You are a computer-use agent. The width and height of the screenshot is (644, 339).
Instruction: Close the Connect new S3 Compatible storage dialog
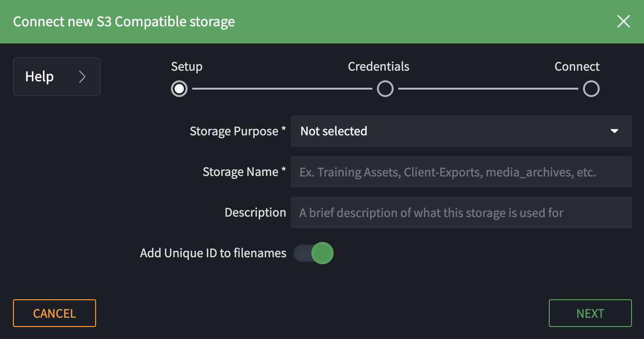point(623,21)
